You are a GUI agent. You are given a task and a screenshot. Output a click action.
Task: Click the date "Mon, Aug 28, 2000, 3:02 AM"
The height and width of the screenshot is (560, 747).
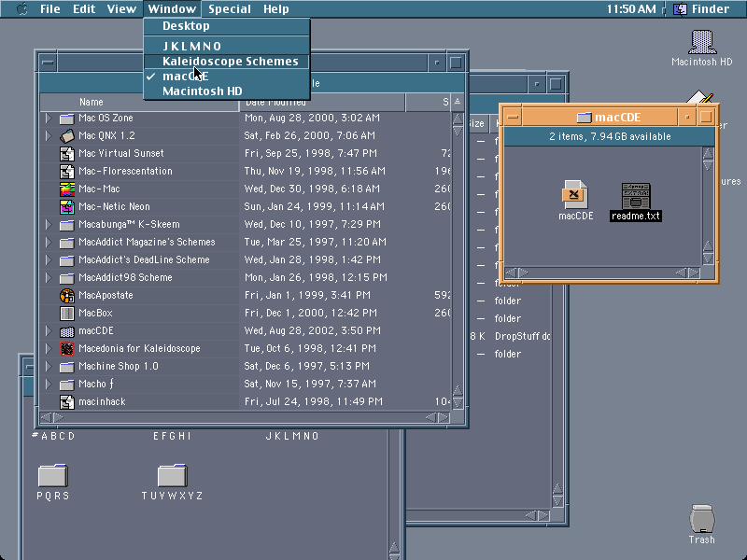312,119
